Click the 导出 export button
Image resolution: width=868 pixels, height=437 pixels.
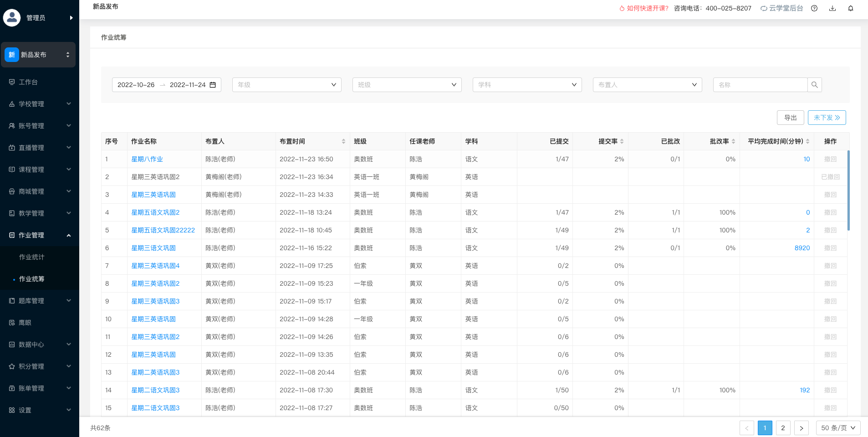(790, 118)
